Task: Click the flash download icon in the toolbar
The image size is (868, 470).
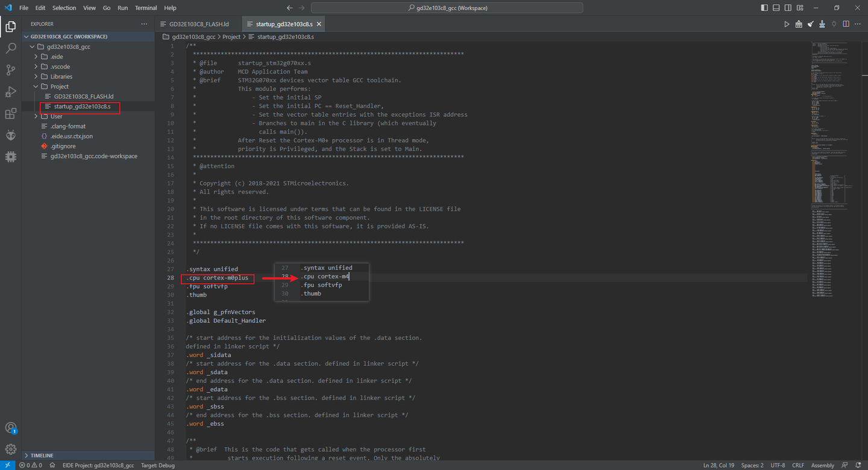Action: pos(822,23)
